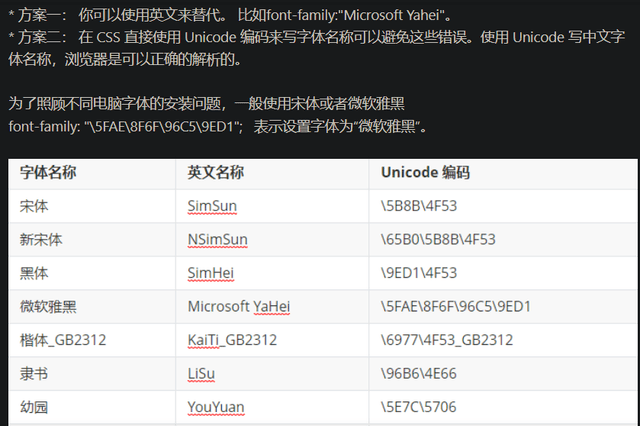Select the SimSun cell in the table

click(212, 206)
